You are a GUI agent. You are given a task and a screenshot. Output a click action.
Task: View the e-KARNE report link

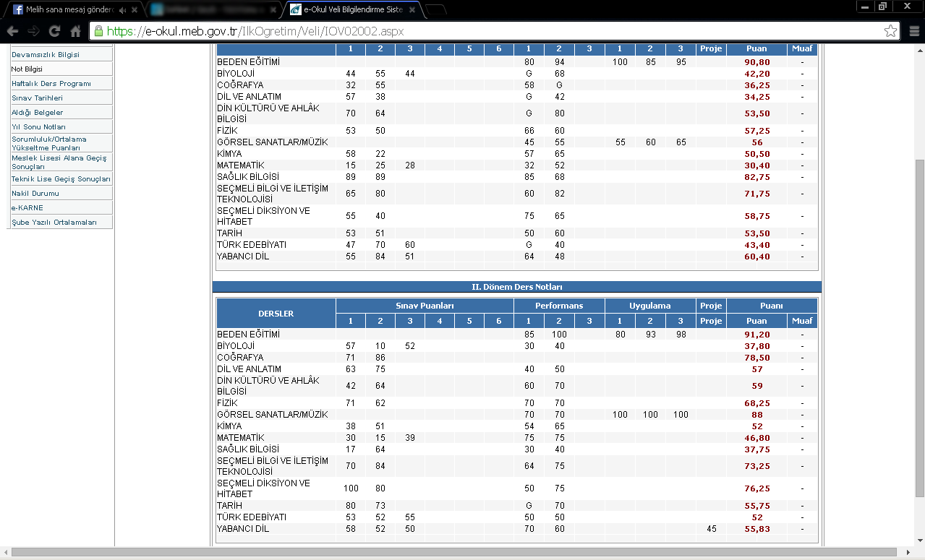click(27, 207)
